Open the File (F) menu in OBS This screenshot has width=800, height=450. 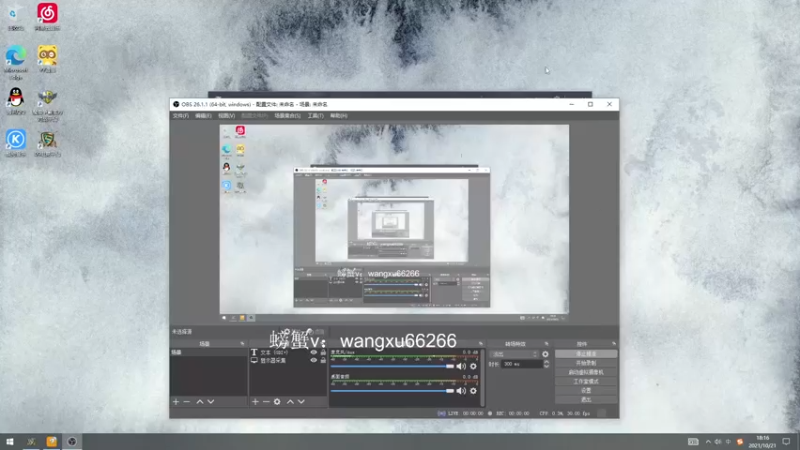coord(181,116)
